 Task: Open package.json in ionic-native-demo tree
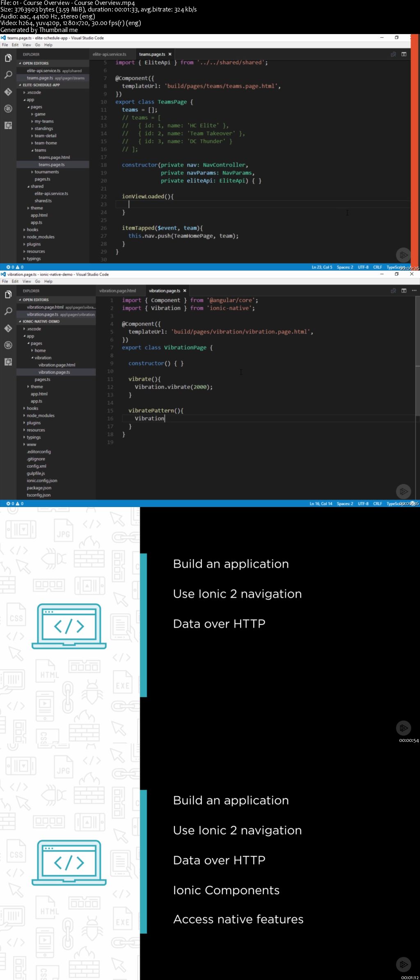(x=39, y=488)
